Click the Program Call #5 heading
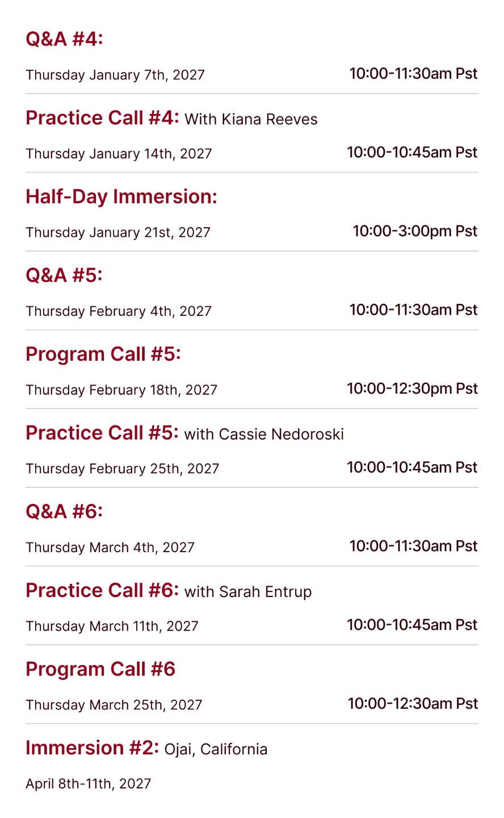The height and width of the screenshot is (818, 504). click(103, 354)
